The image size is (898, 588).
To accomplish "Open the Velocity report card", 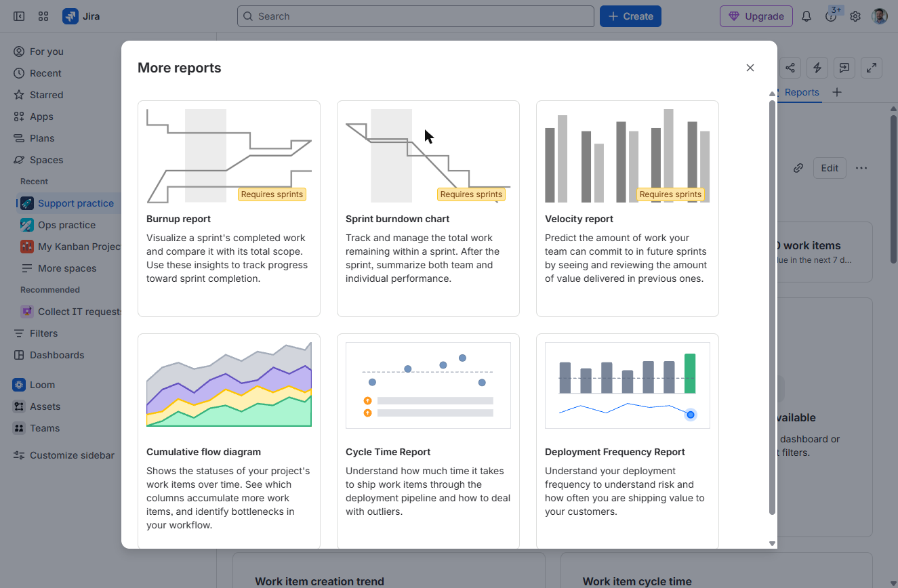I will click(x=628, y=209).
